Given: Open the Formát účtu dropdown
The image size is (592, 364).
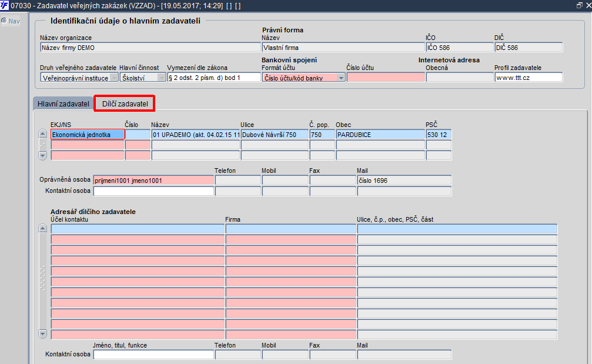Looking at the screenshot, I should (341, 78).
